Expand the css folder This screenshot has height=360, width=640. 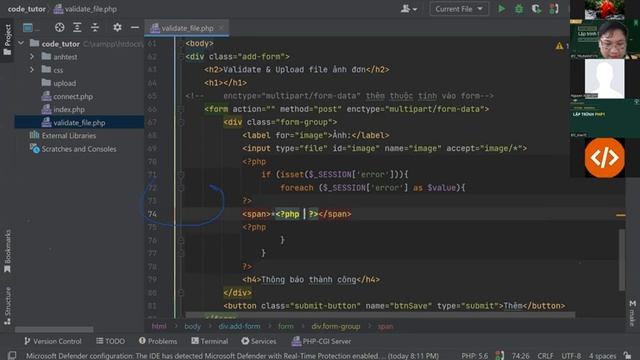pos(32,70)
